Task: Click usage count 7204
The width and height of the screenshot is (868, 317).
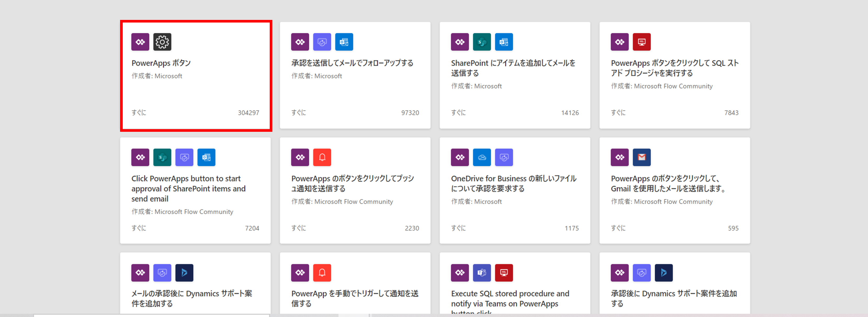Action: click(x=252, y=228)
